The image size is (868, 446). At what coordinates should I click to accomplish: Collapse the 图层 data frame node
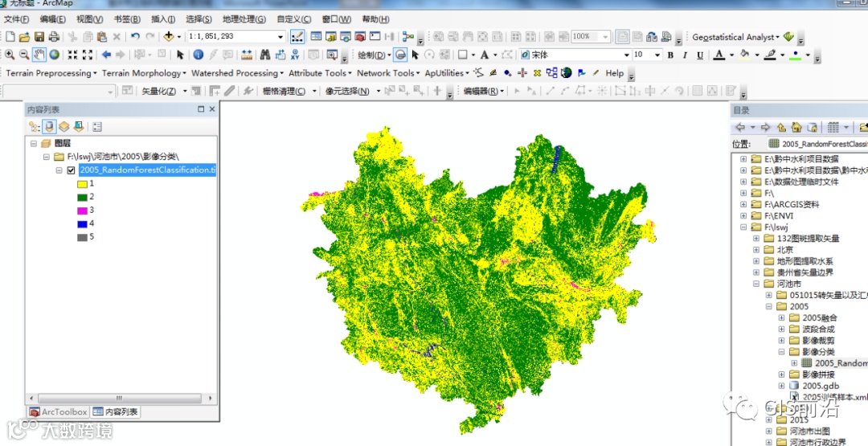(x=34, y=143)
